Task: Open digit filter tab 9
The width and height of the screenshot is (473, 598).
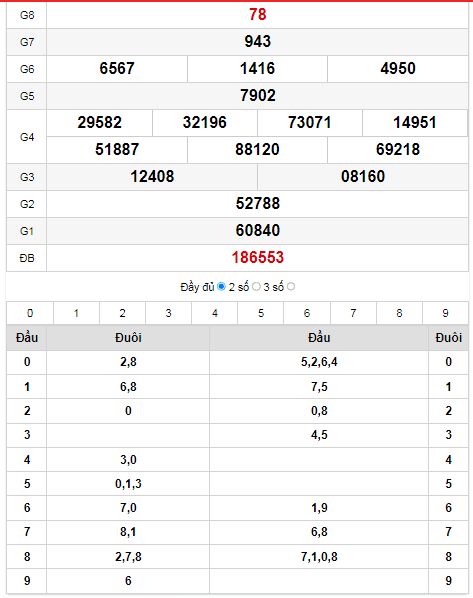Action: coord(446,313)
